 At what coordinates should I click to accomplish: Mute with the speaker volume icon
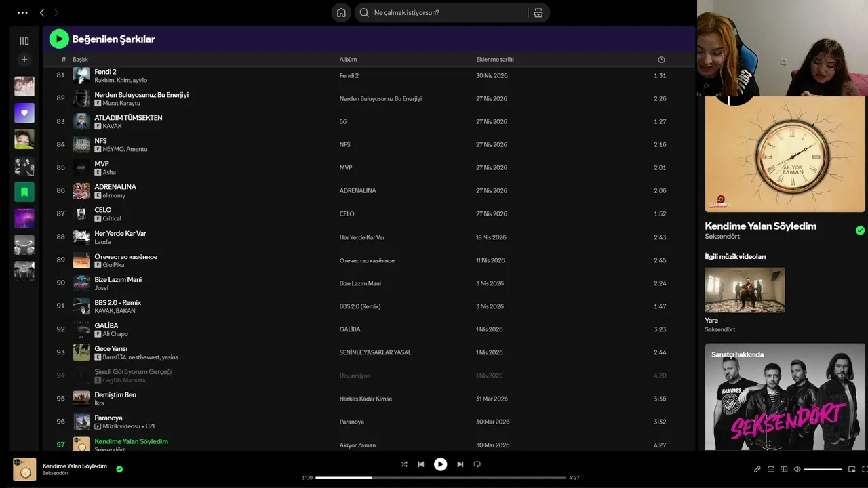point(797,469)
